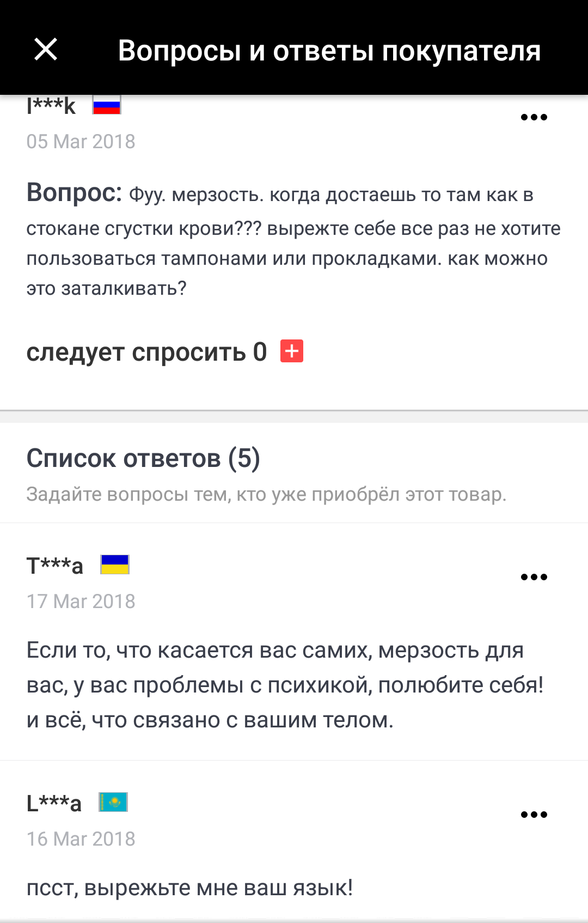Tap the Kazakhstan flag beside L***a
The width and height of the screenshot is (588, 923).
coord(113,802)
